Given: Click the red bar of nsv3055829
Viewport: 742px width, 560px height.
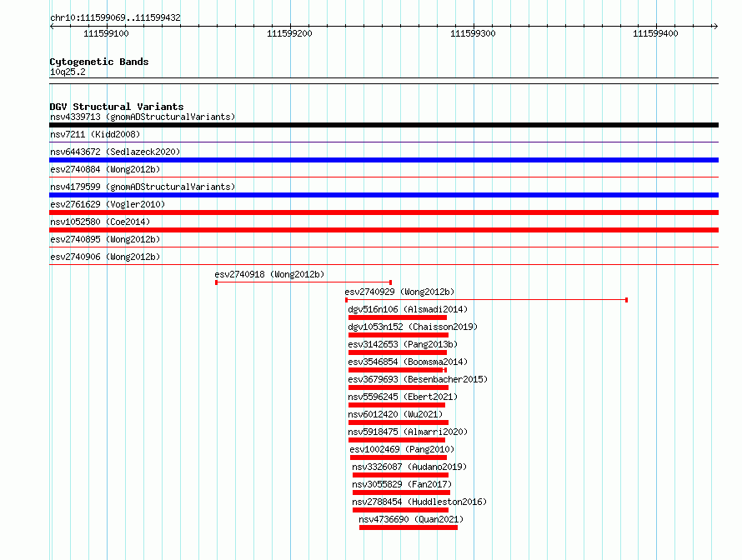Looking at the screenshot, I should coord(401,492).
